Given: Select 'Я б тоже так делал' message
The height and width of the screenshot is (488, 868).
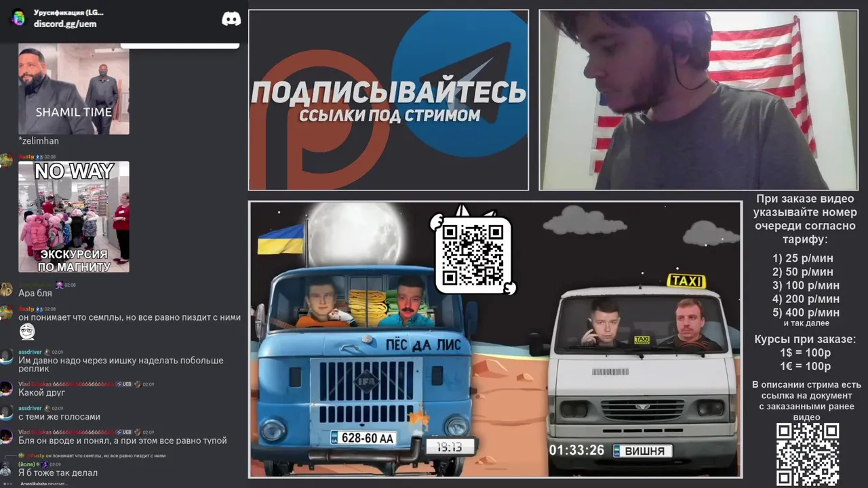Looking at the screenshot, I should pos(58,472).
